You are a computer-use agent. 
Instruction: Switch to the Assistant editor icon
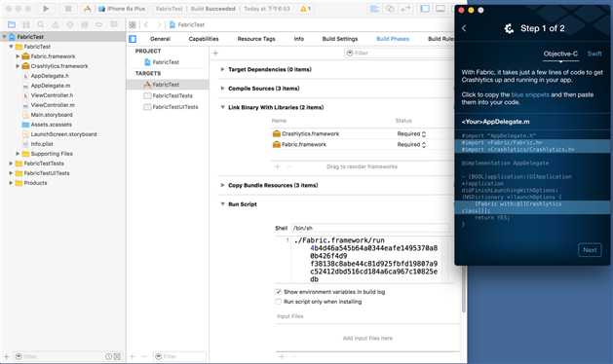390,8
